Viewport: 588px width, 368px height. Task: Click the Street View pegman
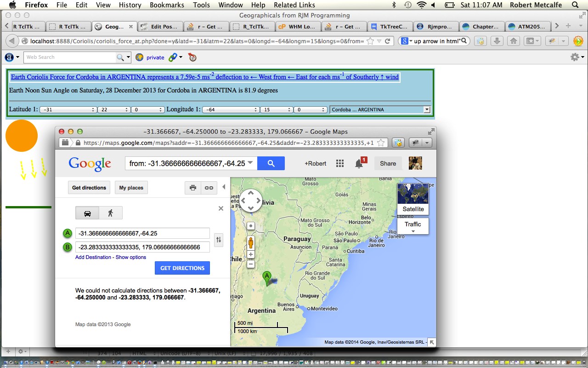[251, 242]
